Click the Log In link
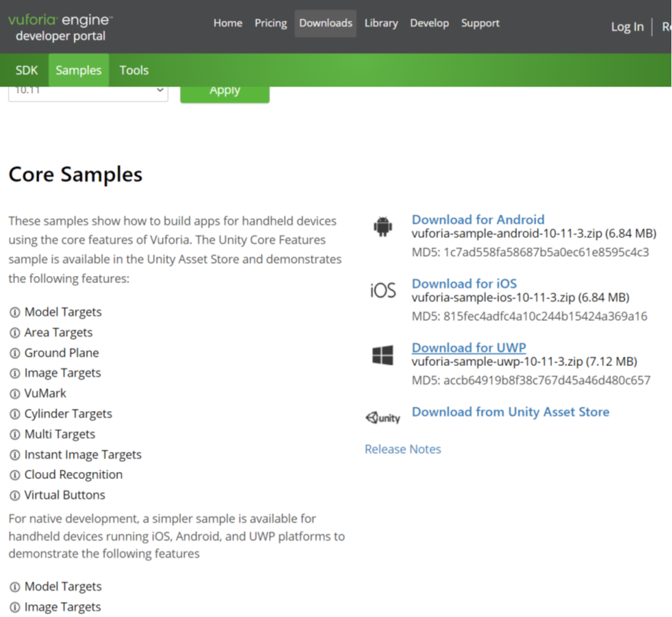Image resolution: width=672 pixels, height=617 pixels. (x=627, y=26)
